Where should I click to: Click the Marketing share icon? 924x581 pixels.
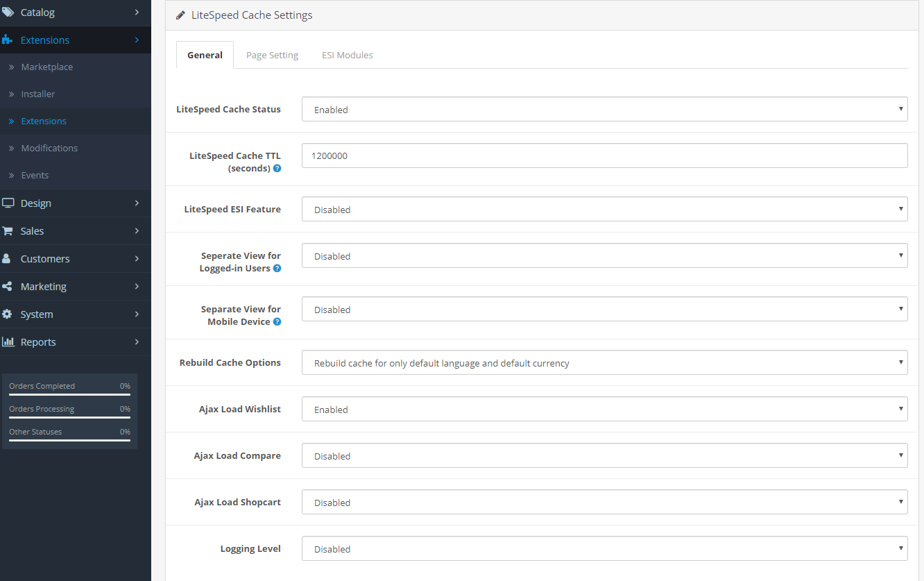coord(7,287)
